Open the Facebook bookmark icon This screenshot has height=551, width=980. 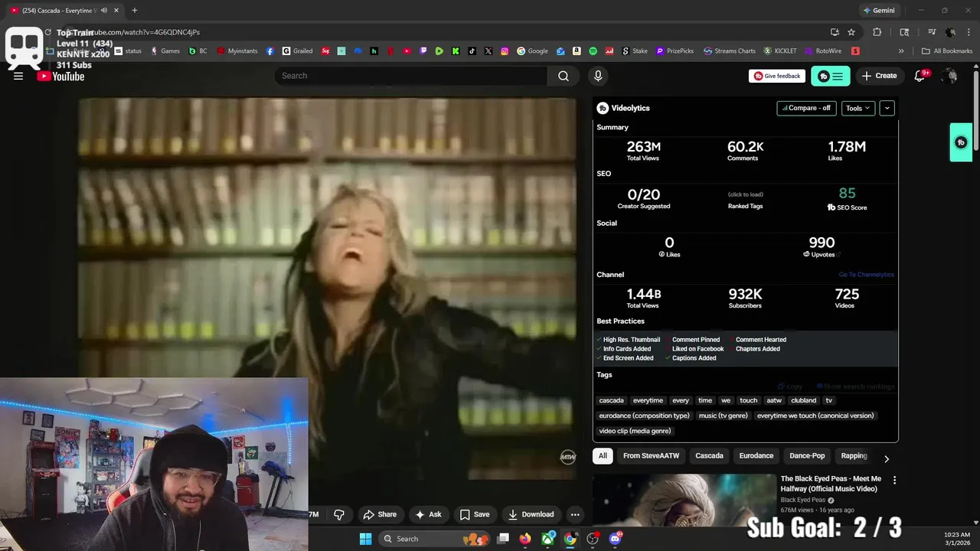point(270,51)
